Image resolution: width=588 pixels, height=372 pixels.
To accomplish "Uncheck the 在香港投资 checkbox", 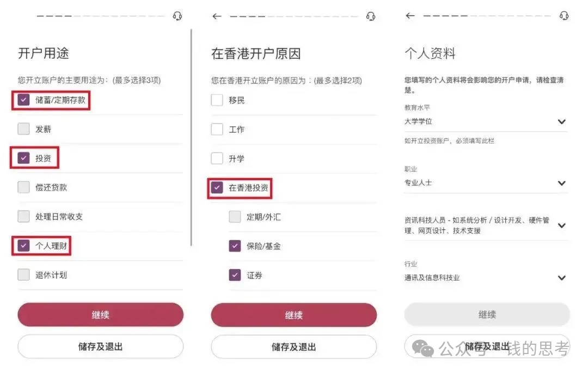I will click(x=217, y=187).
